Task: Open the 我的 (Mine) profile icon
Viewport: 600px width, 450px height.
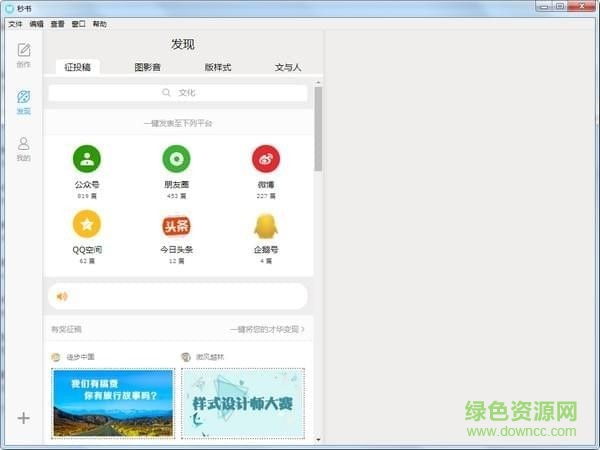Action: point(23,146)
